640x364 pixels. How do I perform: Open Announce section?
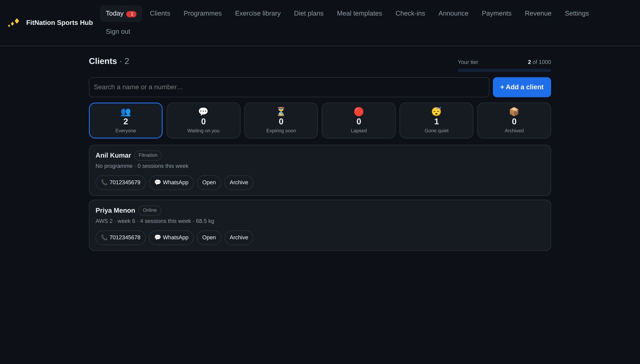(x=453, y=14)
